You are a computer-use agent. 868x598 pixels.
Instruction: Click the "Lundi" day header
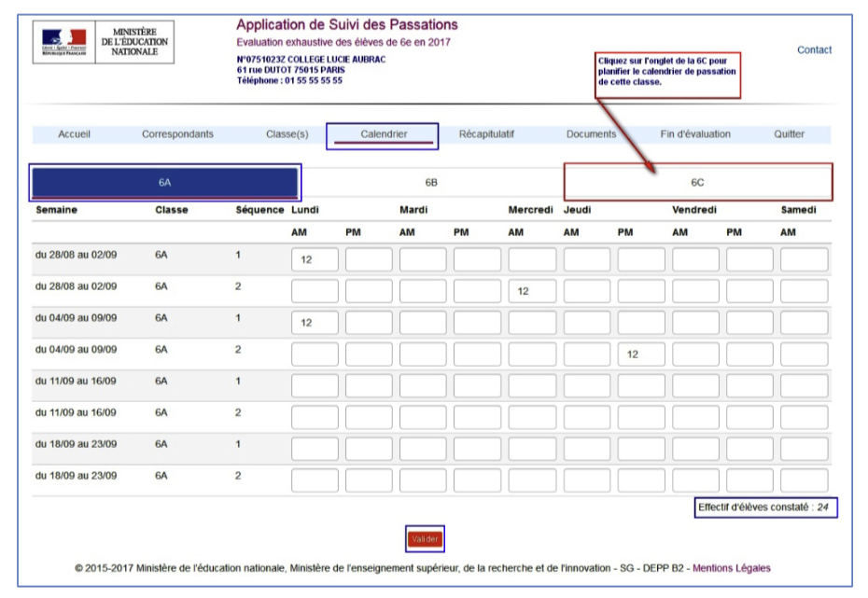[x=305, y=210]
